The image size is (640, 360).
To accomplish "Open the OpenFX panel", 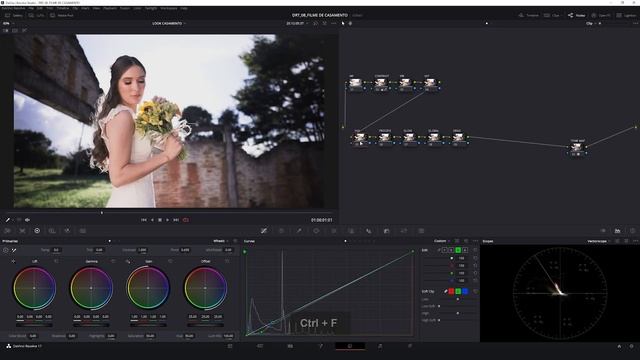I will pyautogui.click(x=600, y=16).
